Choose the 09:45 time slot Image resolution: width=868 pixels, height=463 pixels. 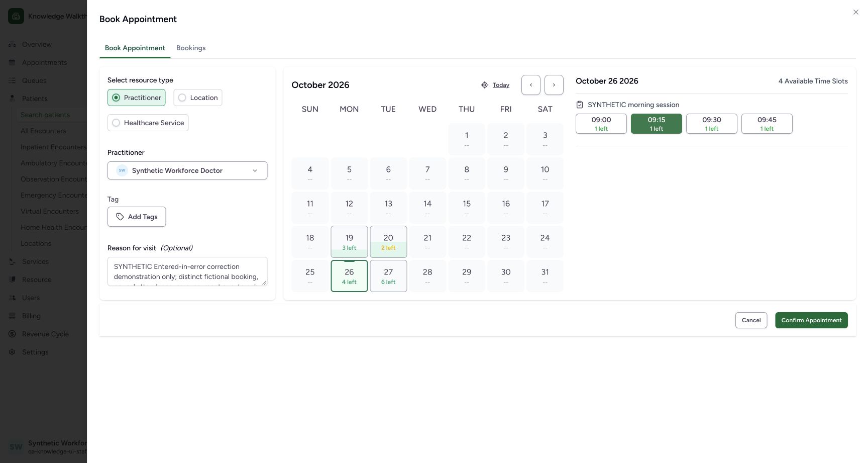(x=767, y=124)
